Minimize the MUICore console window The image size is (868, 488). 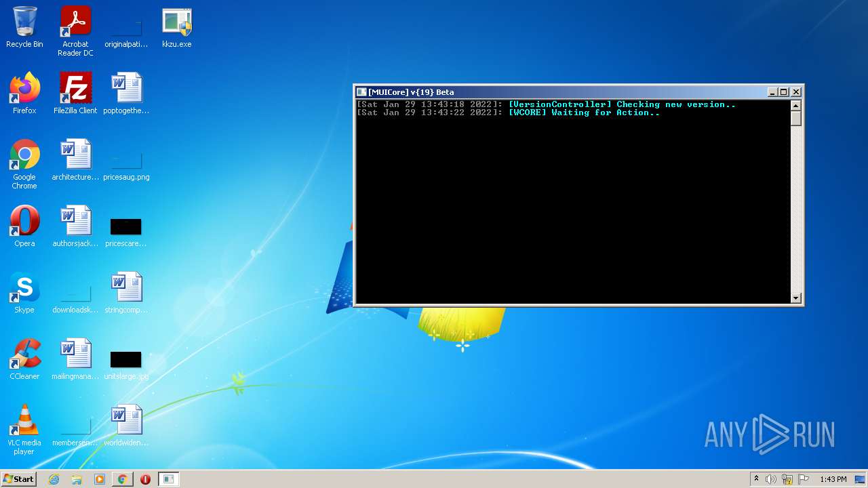click(772, 92)
